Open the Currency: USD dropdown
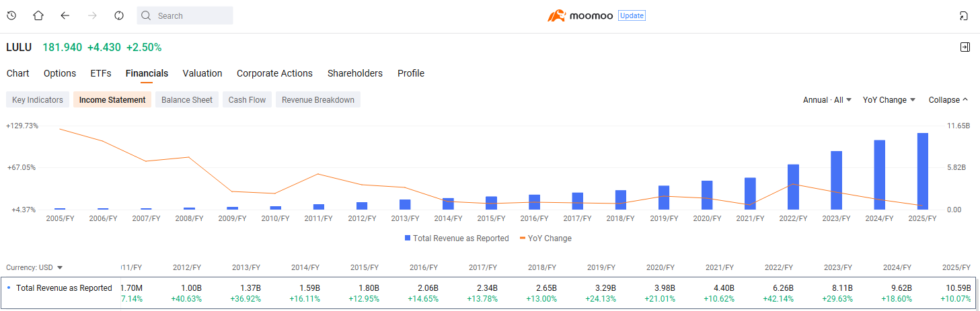 pyautogui.click(x=34, y=267)
